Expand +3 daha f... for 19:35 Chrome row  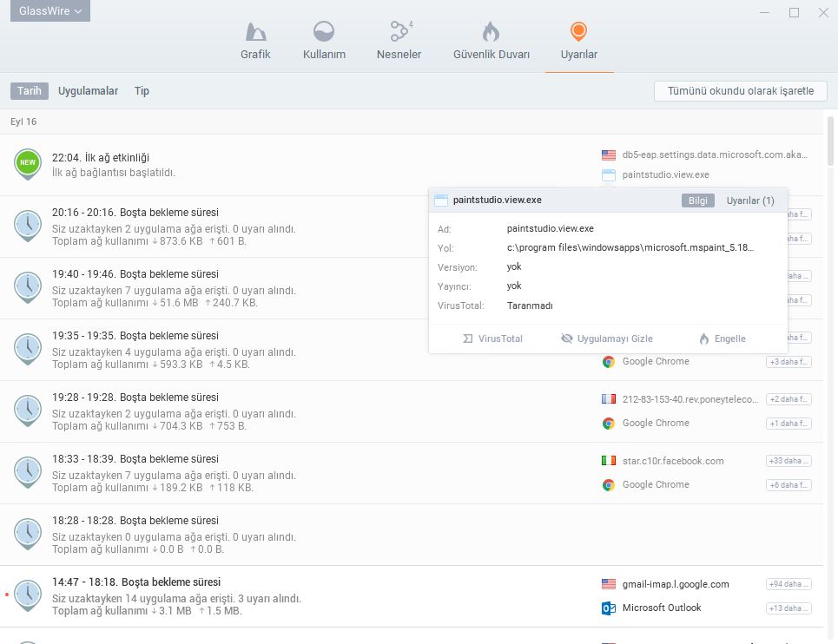pyautogui.click(x=789, y=362)
